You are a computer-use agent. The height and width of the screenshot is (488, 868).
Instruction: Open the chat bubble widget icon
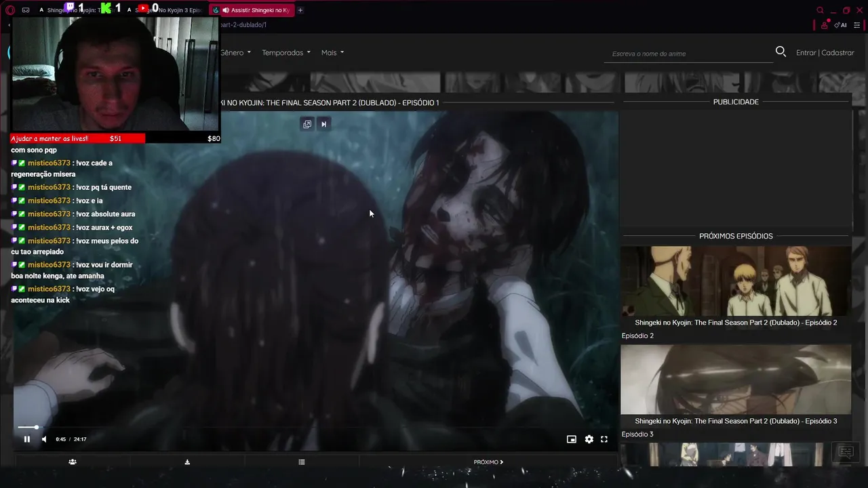click(x=846, y=452)
